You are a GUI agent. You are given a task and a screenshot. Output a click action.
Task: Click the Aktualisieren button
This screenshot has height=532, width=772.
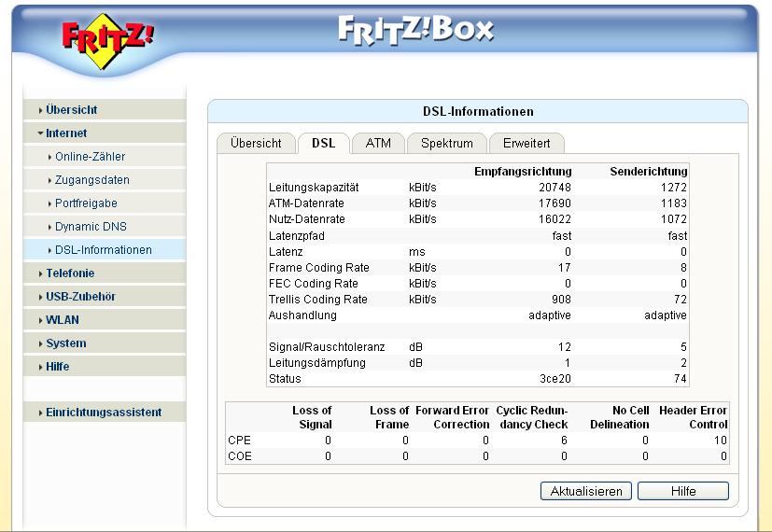[x=586, y=491]
